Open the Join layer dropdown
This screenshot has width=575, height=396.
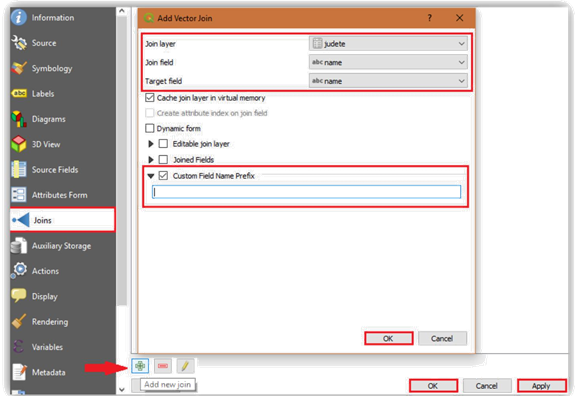tap(388, 44)
